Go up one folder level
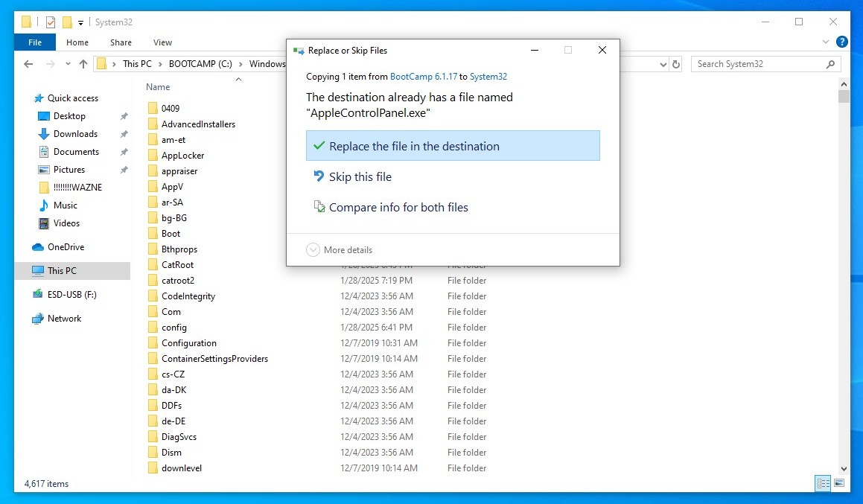Screen dimensions: 863x504 point(83,64)
